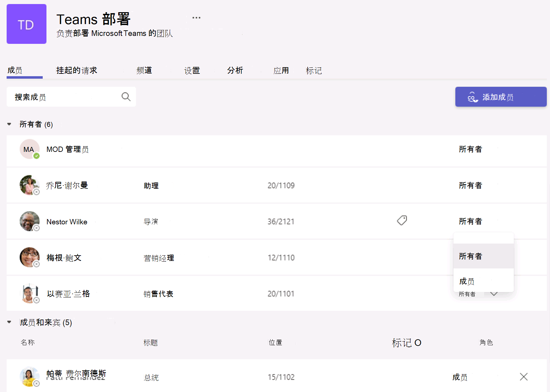Click 帕蒂·费尔南德斯 profile photo
The height and width of the screenshot is (392, 550).
click(30, 377)
